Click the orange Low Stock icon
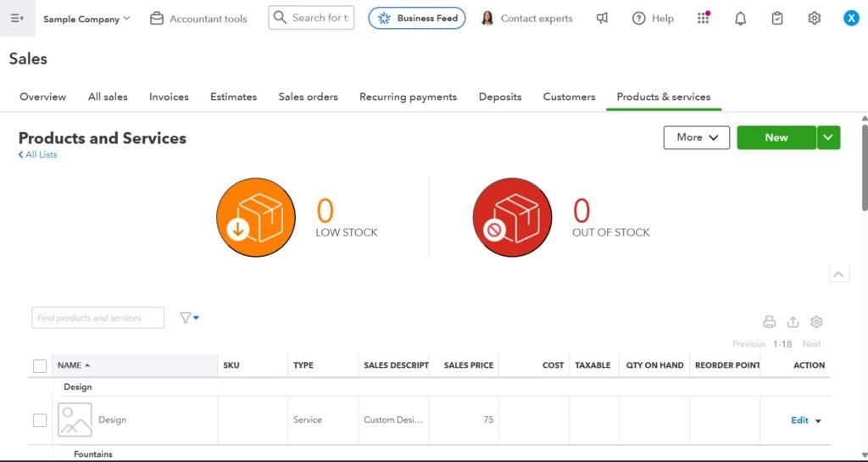This screenshot has width=868, height=462. pos(256,217)
